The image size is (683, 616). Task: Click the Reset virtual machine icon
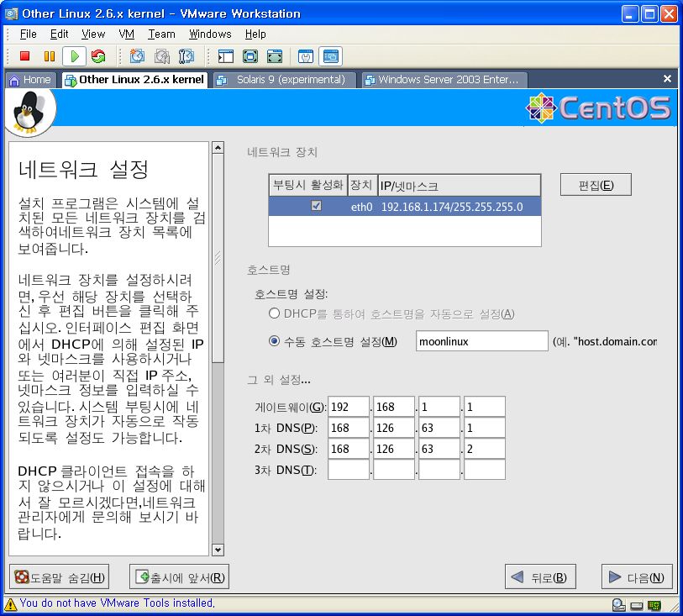pos(98,56)
